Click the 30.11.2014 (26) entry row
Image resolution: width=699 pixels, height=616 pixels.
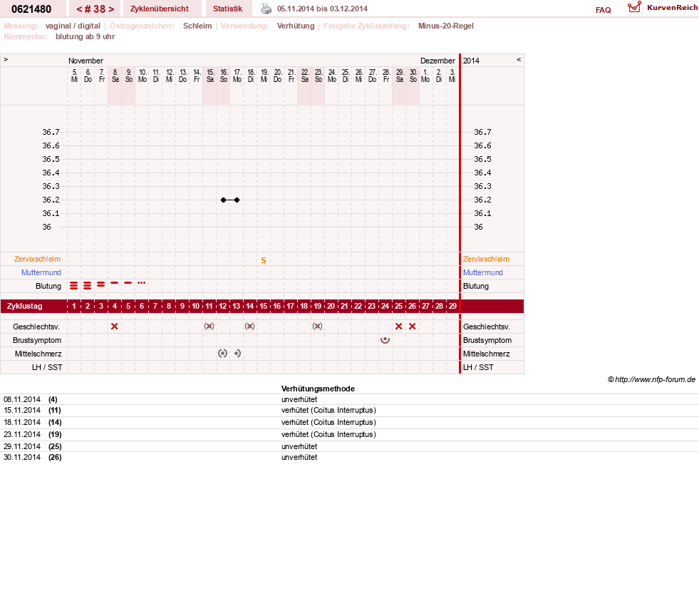[x=349, y=457]
